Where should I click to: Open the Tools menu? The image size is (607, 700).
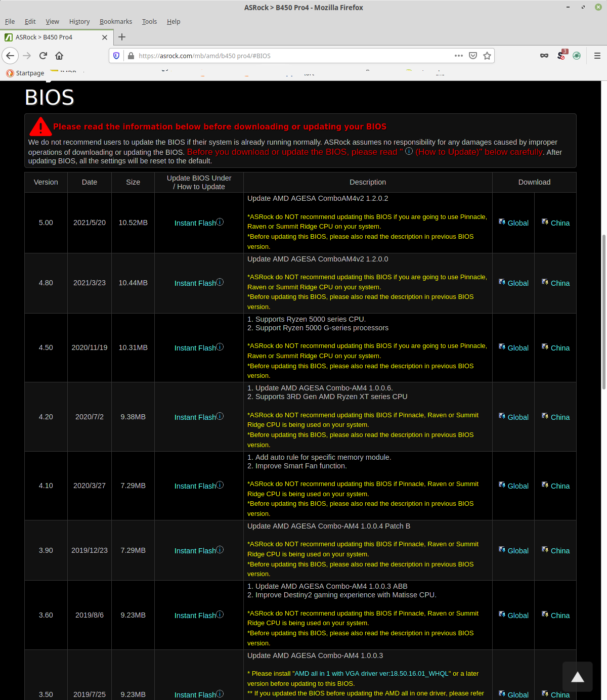[x=149, y=22]
